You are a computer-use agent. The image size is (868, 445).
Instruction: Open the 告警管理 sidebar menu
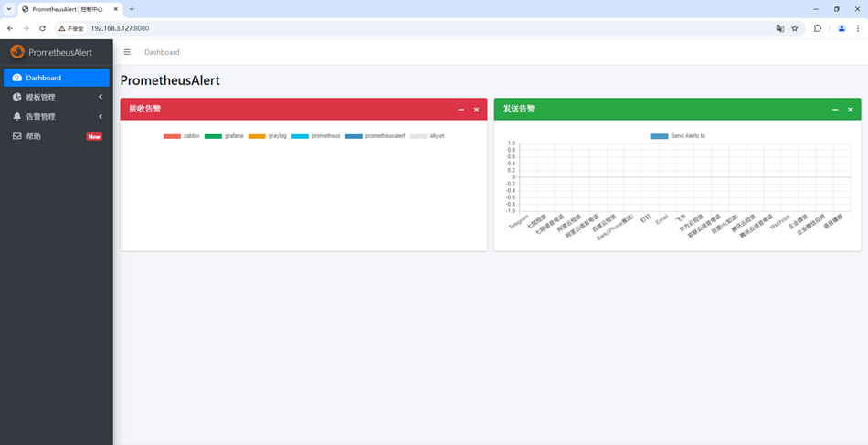tap(57, 116)
